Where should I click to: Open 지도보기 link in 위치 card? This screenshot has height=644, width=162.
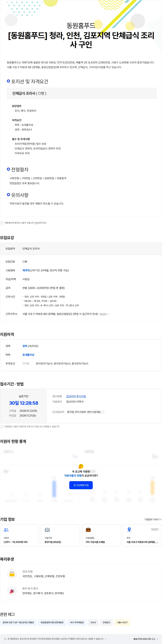click(x=155, y=529)
